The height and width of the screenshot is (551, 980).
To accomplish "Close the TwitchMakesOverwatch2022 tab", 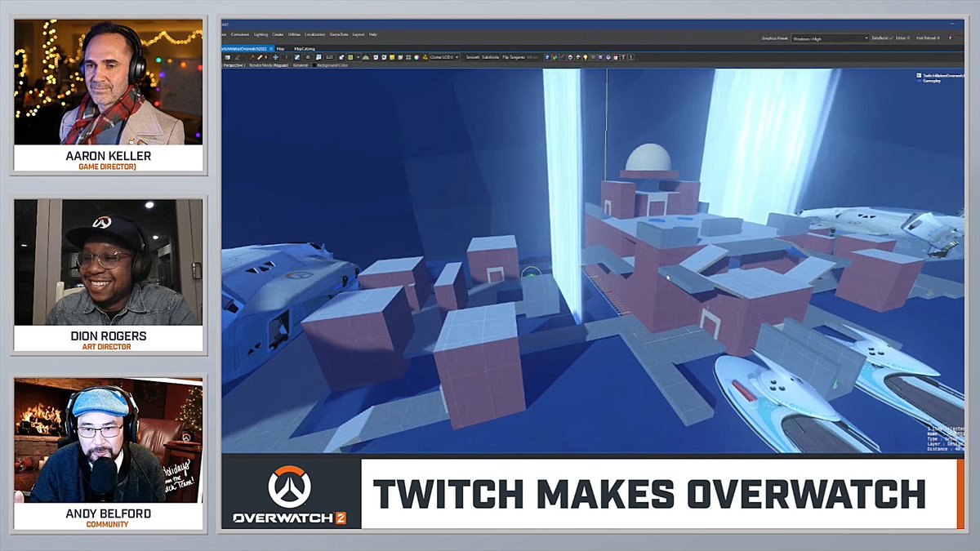I will 271,49.
